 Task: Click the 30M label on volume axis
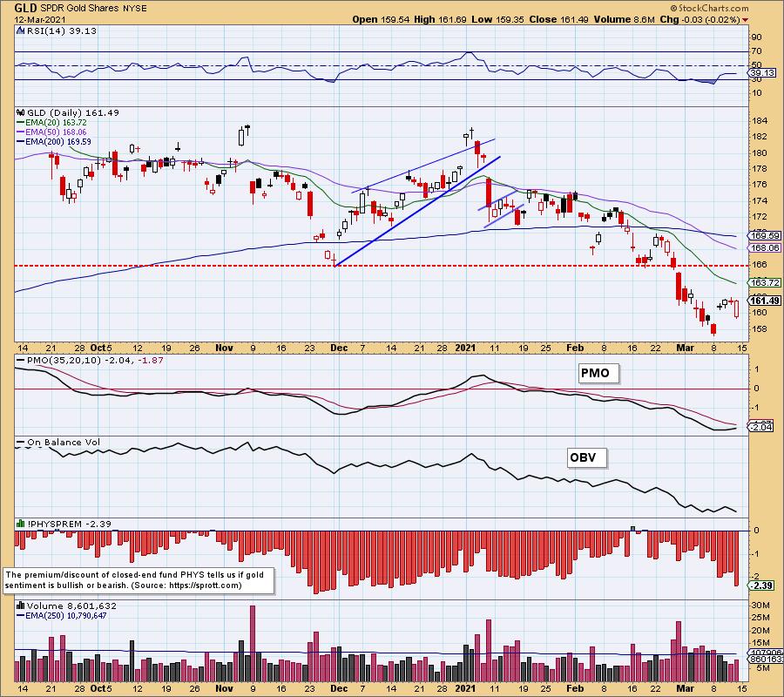tap(760, 606)
